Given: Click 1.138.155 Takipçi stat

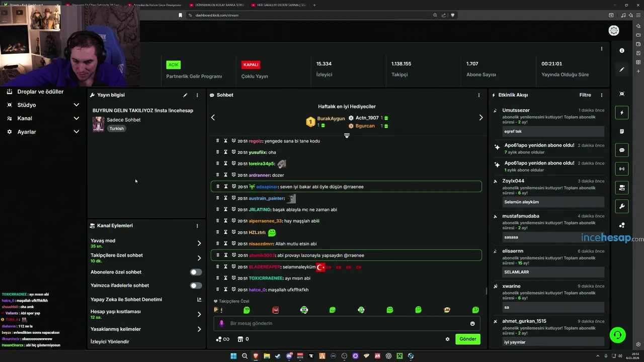Looking at the screenshot, I should tap(401, 69).
